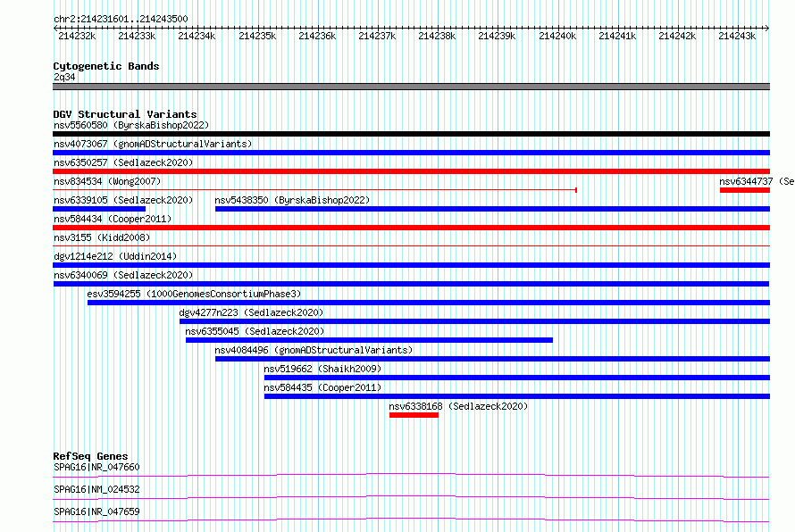The width and height of the screenshot is (795, 532).
Task: Select the blue nsv4084496 variant bar
Action: [492, 359]
